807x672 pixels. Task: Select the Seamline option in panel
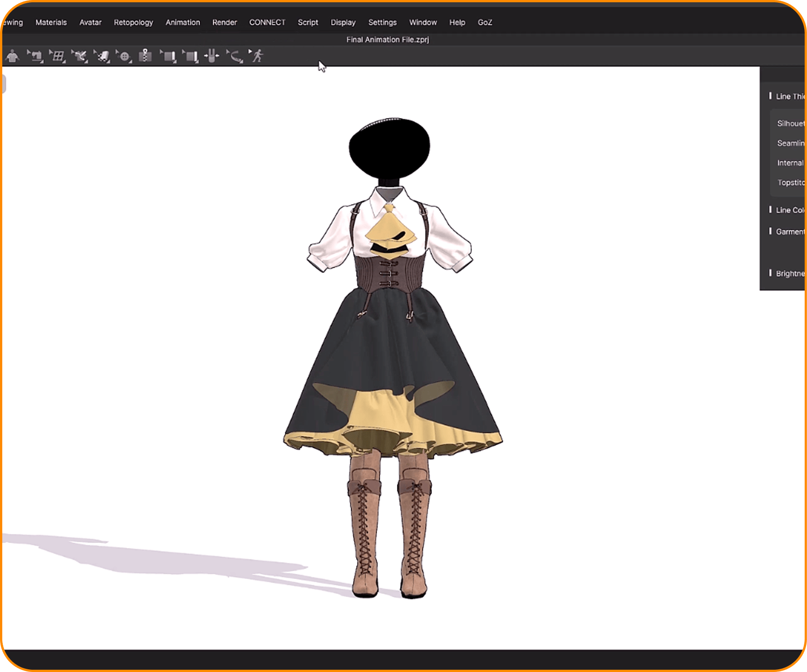click(790, 143)
